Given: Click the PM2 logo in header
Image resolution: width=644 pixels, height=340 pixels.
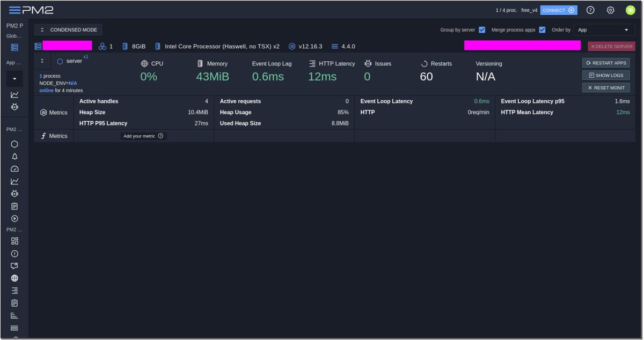Looking at the screenshot, I should point(38,10).
